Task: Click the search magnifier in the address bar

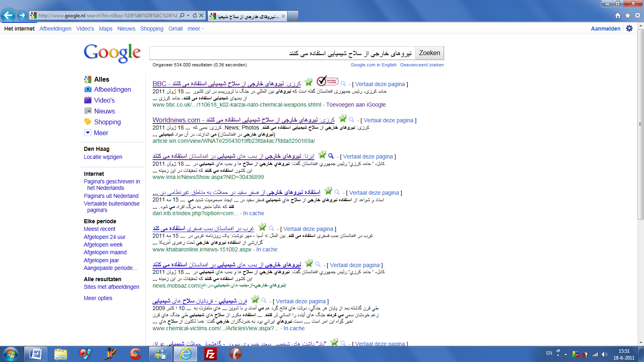Action: 182,15
